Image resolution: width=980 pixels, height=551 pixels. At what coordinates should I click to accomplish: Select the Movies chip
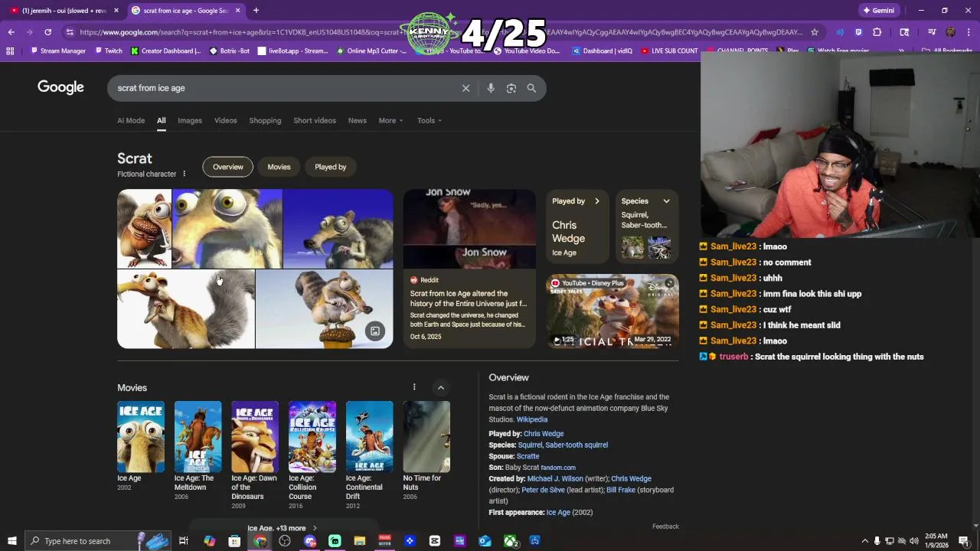tap(279, 167)
